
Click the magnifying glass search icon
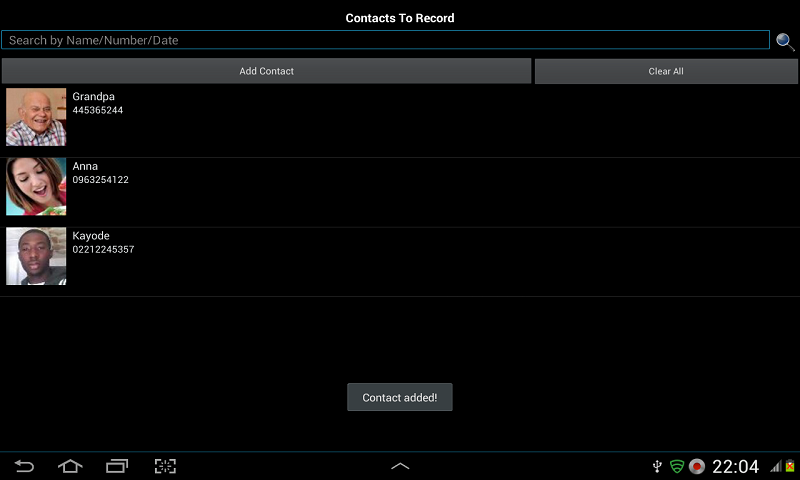coord(785,41)
